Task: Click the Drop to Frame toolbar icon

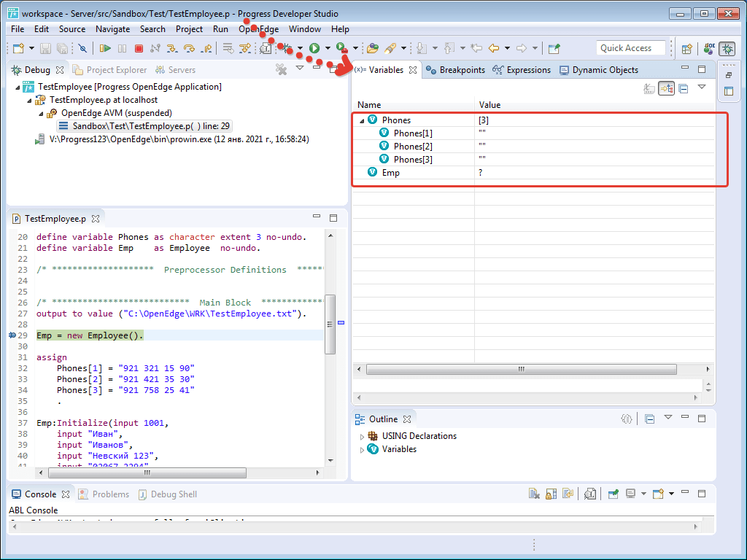Action: tap(228, 48)
